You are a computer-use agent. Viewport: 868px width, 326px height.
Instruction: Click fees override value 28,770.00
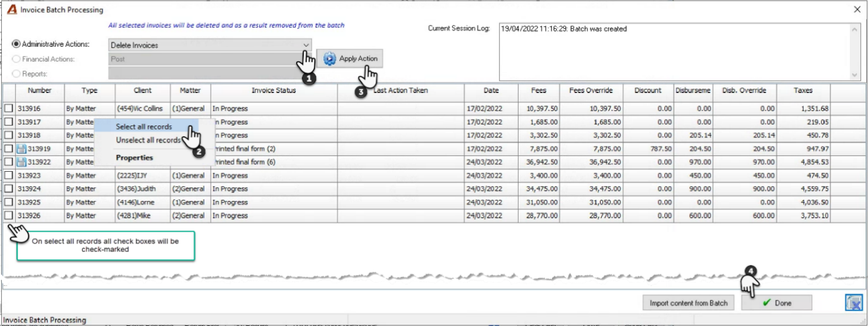tap(591, 215)
